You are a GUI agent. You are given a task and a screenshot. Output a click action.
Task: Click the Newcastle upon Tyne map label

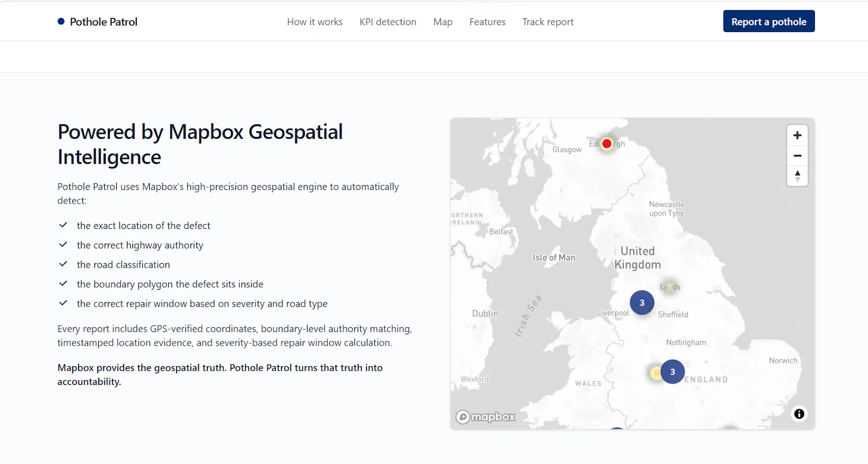point(667,208)
